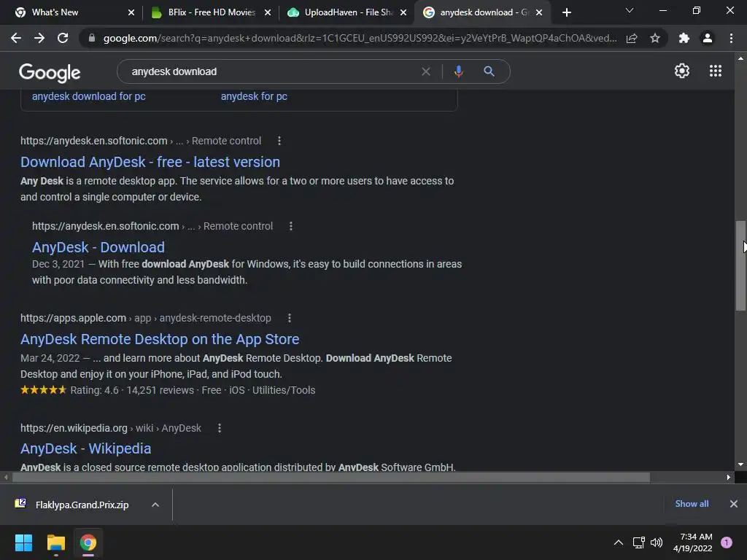Open the 'AnyDesk - Wikipedia' result
747x560 pixels.
click(86, 448)
